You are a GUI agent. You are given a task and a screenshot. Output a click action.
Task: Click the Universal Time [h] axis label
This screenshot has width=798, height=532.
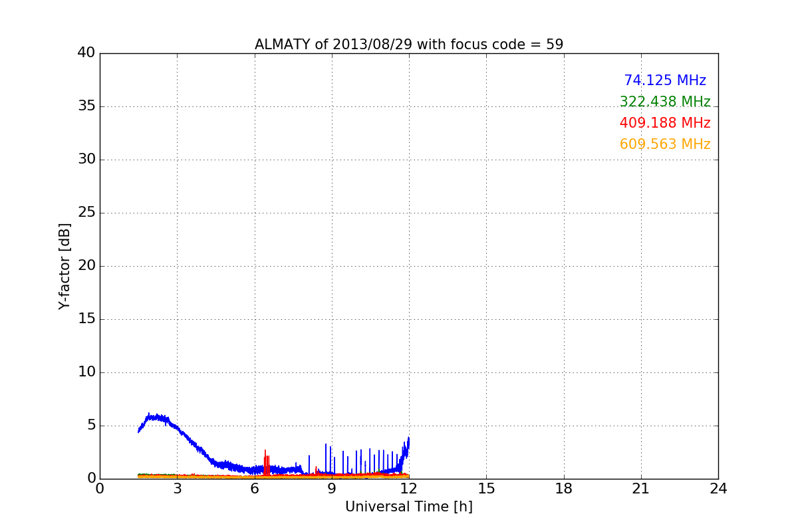pyautogui.click(x=409, y=507)
